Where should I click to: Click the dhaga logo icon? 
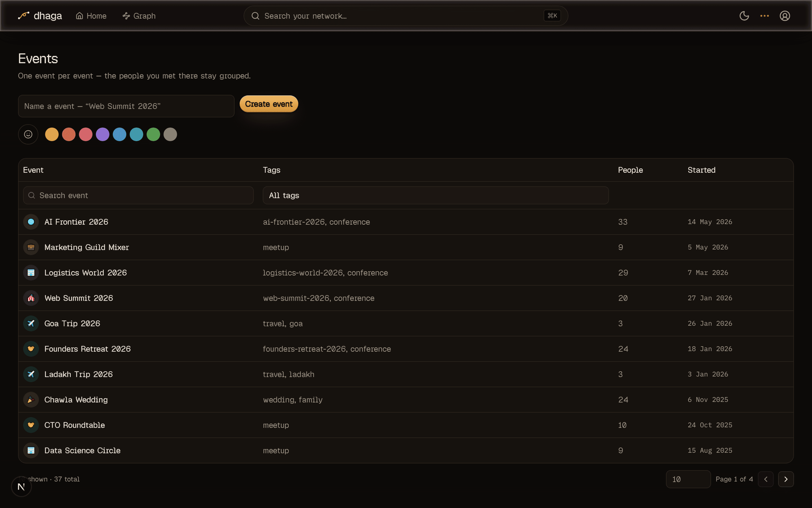[23, 16]
